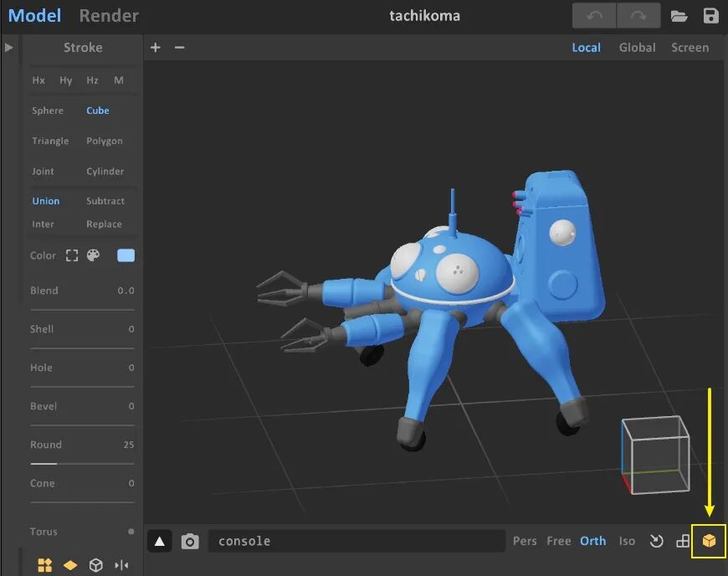This screenshot has width=728, height=576.
Task: Click the plus icon above viewport
Action: pos(156,48)
